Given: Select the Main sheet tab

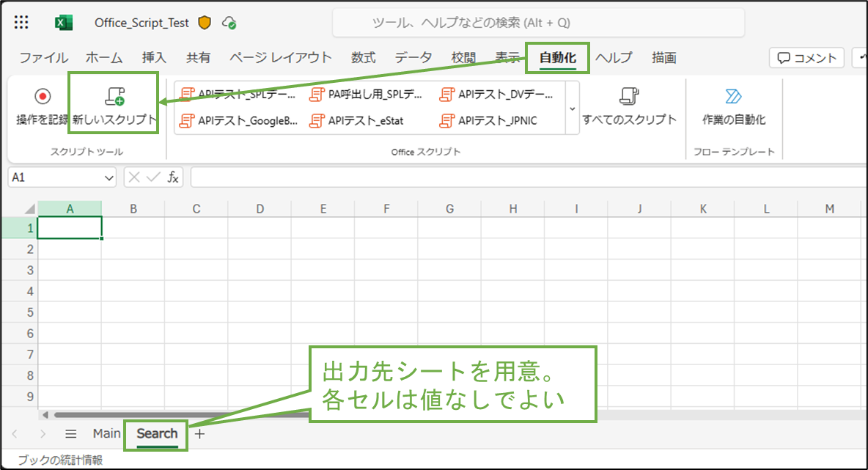Looking at the screenshot, I should click(107, 433).
